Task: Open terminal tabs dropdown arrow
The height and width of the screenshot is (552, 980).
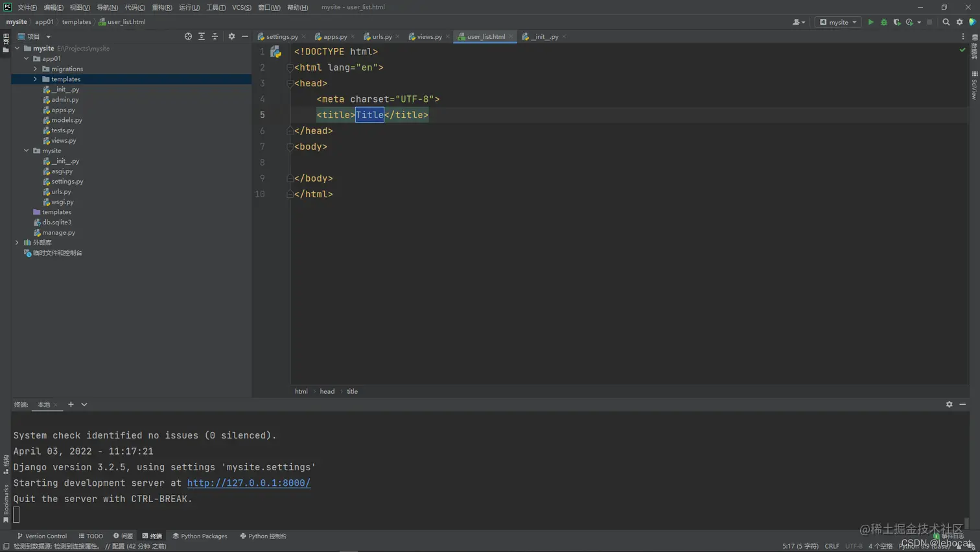Action: coord(84,404)
